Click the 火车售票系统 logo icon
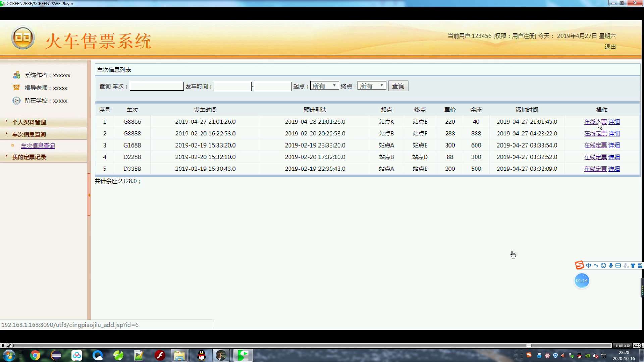Screen dimensions: 644x362 point(23,38)
